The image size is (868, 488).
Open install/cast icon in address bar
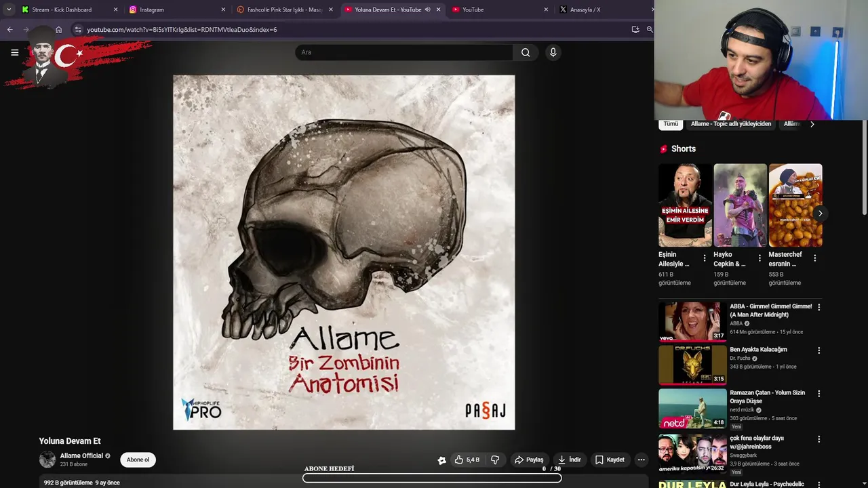(x=635, y=29)
